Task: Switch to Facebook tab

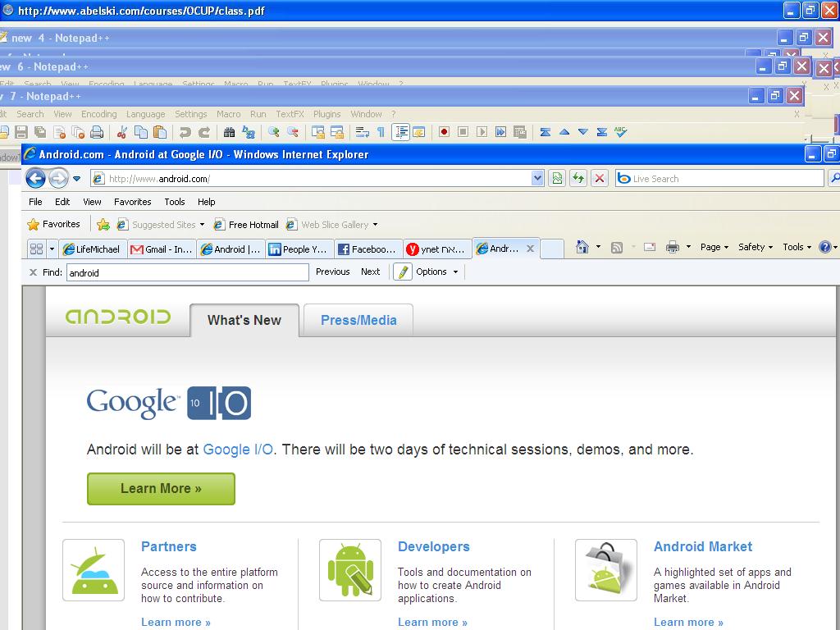Action: pos(368,249)
